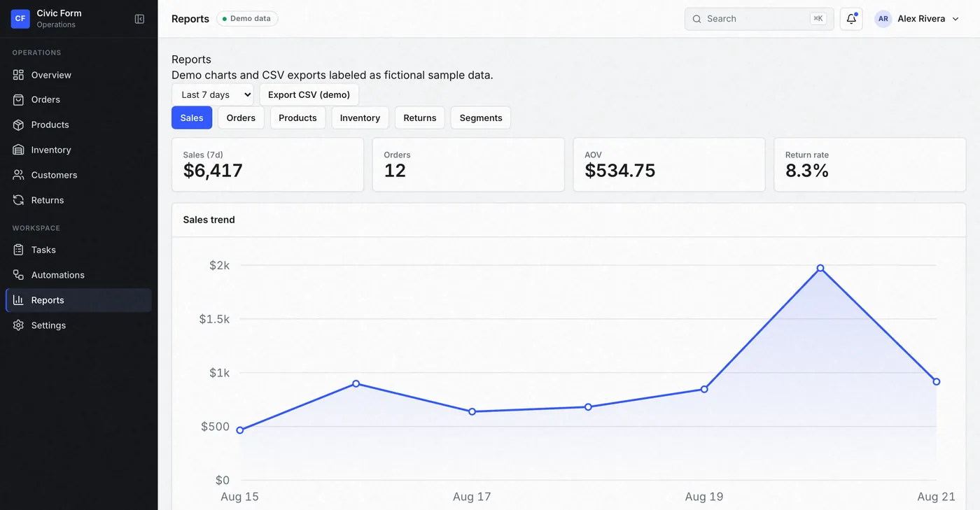Click the Sales trend chart heading
Viewport: 980px width, 510px height.
pos(209,220)
